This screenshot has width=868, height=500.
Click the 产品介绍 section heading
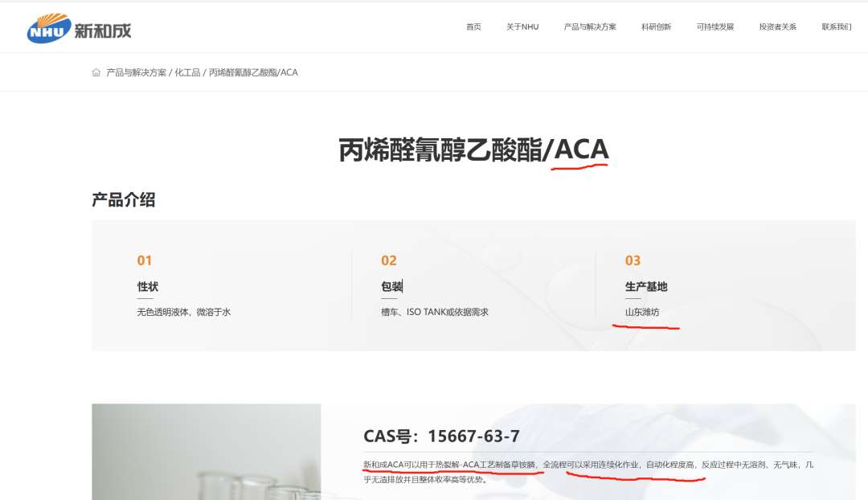click(x=124, y=200)
